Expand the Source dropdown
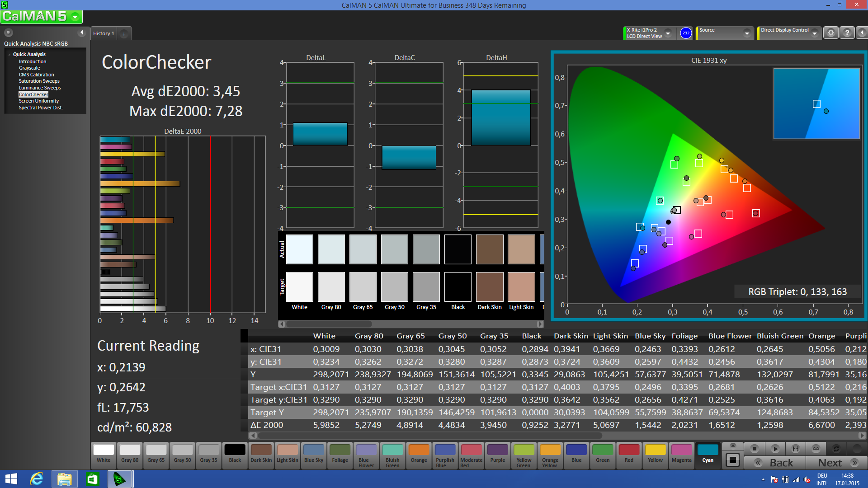868x488 pixels. coord(747,33)
